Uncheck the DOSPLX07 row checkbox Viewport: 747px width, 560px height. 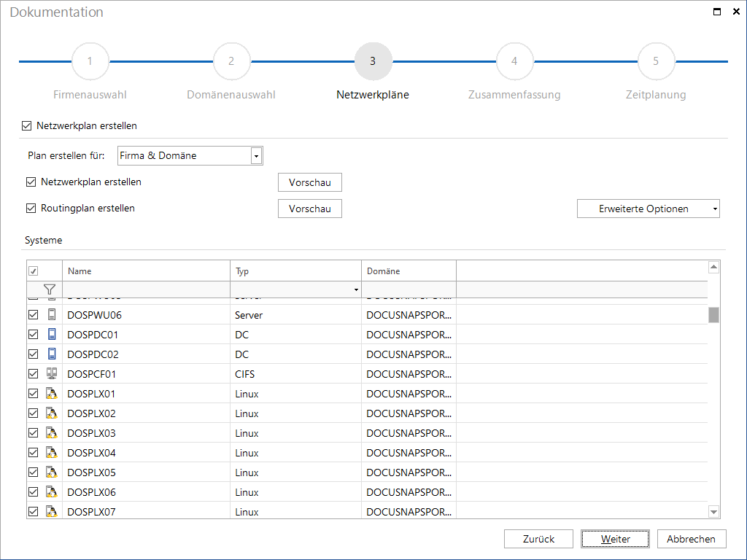tap(34, 511)
